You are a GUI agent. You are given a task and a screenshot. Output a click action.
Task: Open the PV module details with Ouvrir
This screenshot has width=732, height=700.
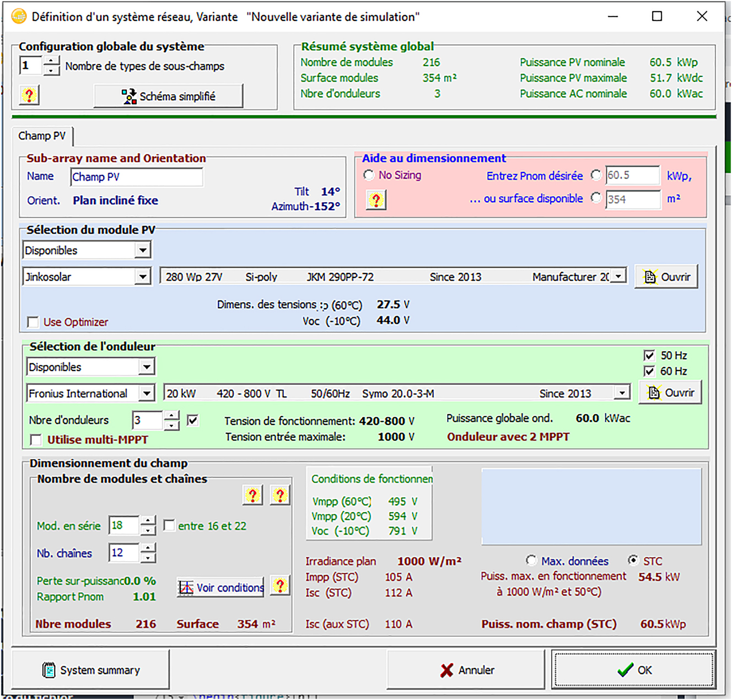click(x=666, y=277)
